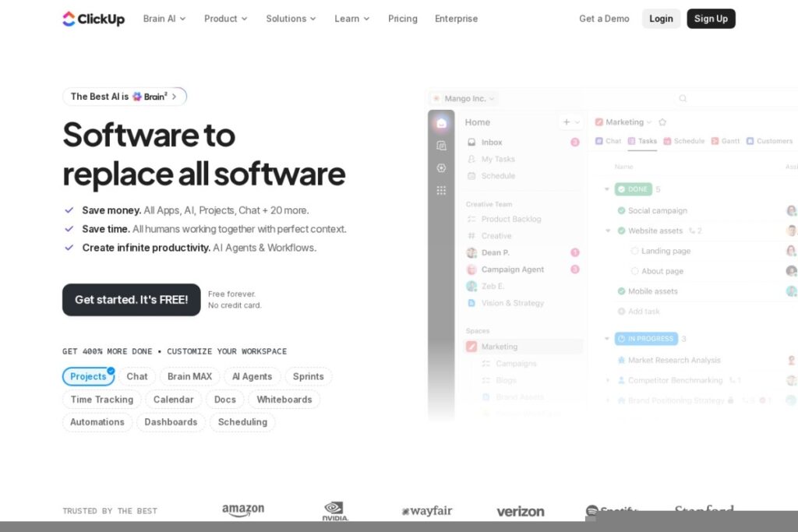798x532 pixels.
Task: Switch to the Customers tab
Action: [x=769, y=142]
